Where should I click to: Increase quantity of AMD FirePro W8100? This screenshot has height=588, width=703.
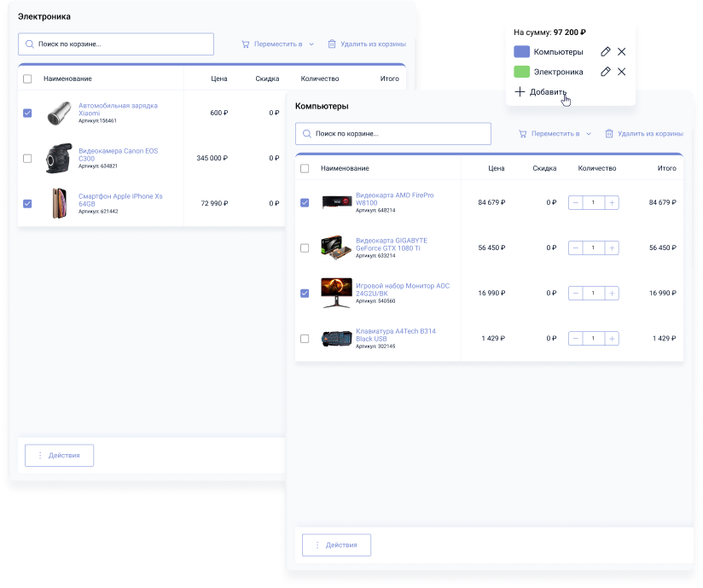(612, 203)
